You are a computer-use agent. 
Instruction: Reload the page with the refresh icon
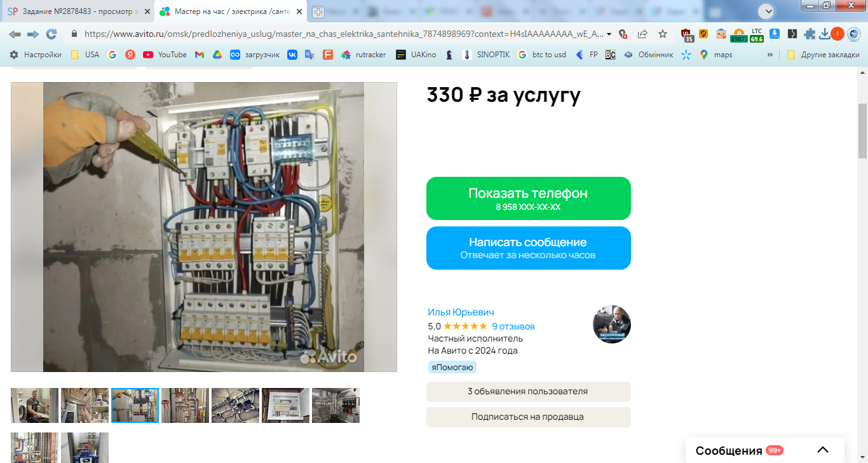tap(51, 34)
